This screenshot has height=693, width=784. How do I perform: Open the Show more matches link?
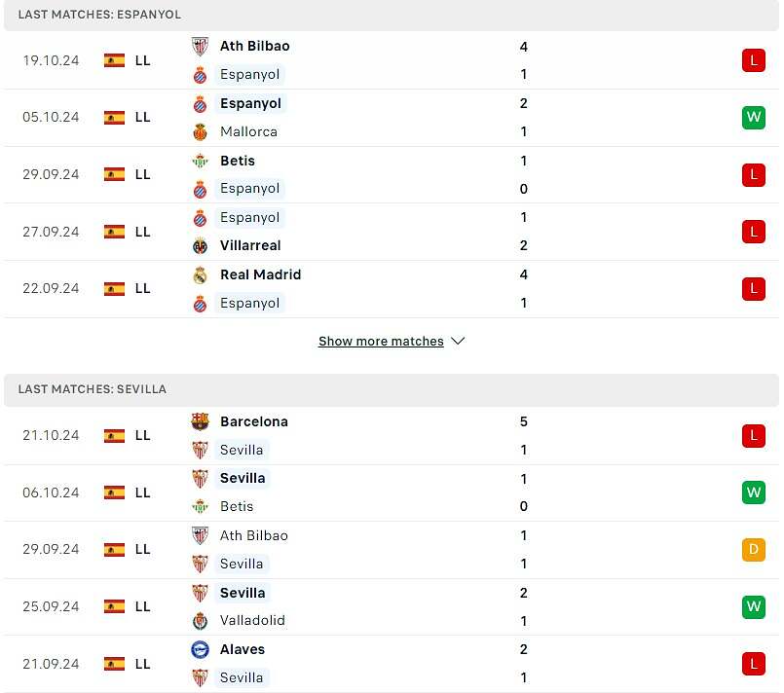point(381,342)
